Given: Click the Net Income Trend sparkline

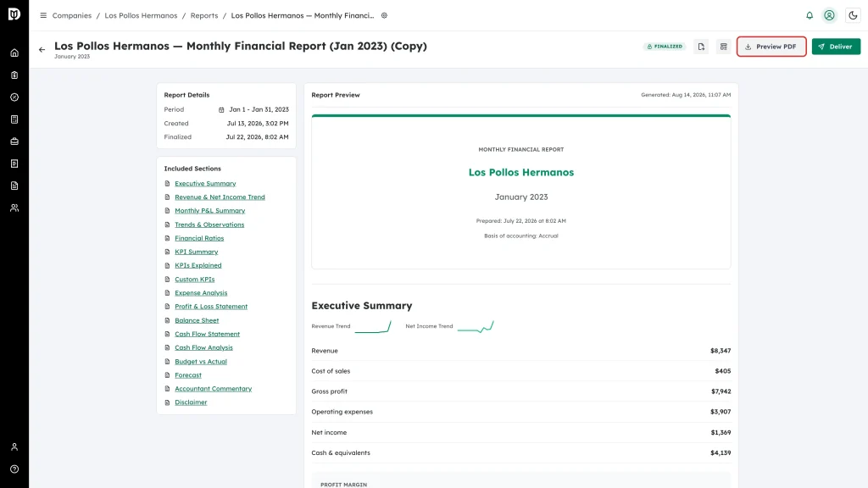Looking at the screenshot, I should point(476,326).
